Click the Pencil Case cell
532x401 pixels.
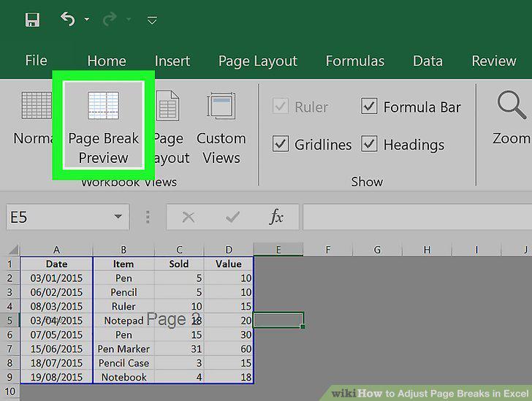pos(123,363)
